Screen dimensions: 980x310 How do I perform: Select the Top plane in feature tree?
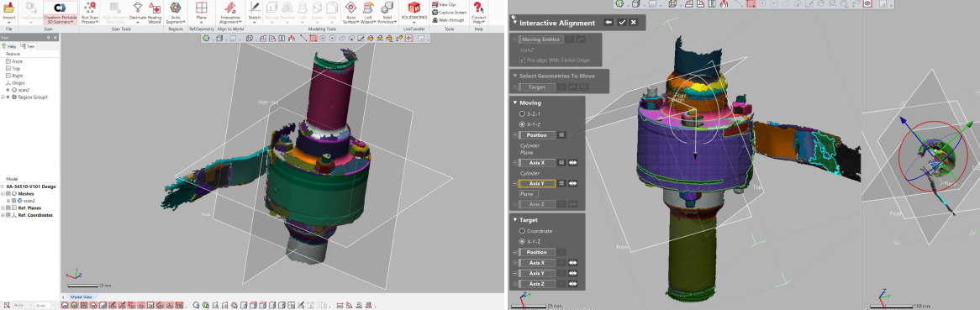(13, 68)
